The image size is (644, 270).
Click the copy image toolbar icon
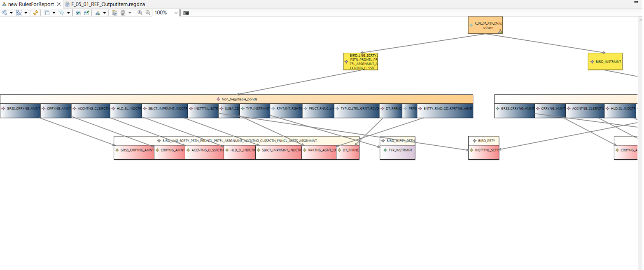coord(114,13)
